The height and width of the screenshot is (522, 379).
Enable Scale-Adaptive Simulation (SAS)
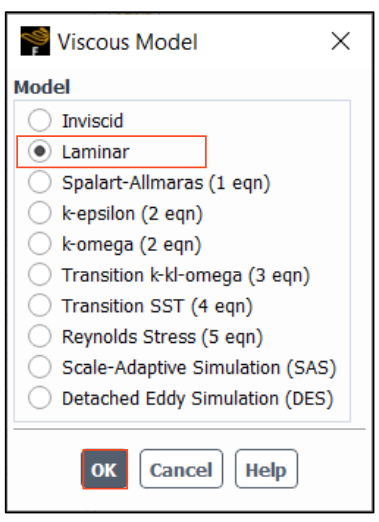click(x=40, y=367)
